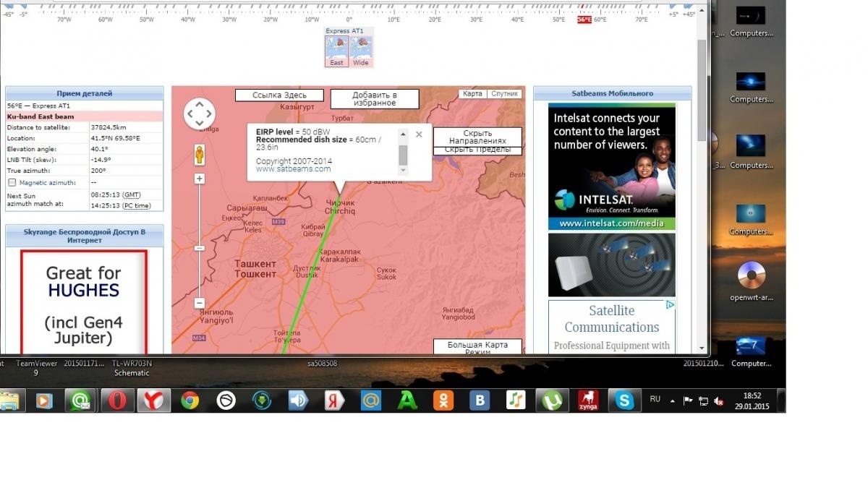Open TL-WR703N Schematic desktop item
868x488 pixels.
132,368
